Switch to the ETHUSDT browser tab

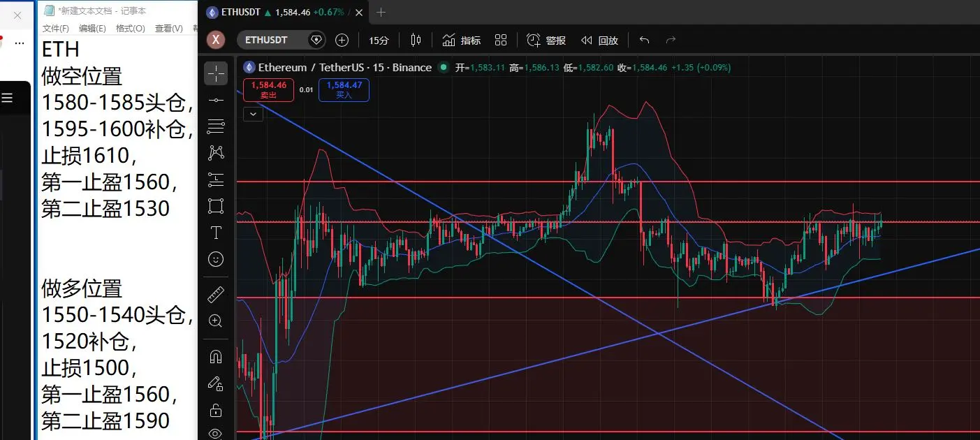tap(283, 12)
